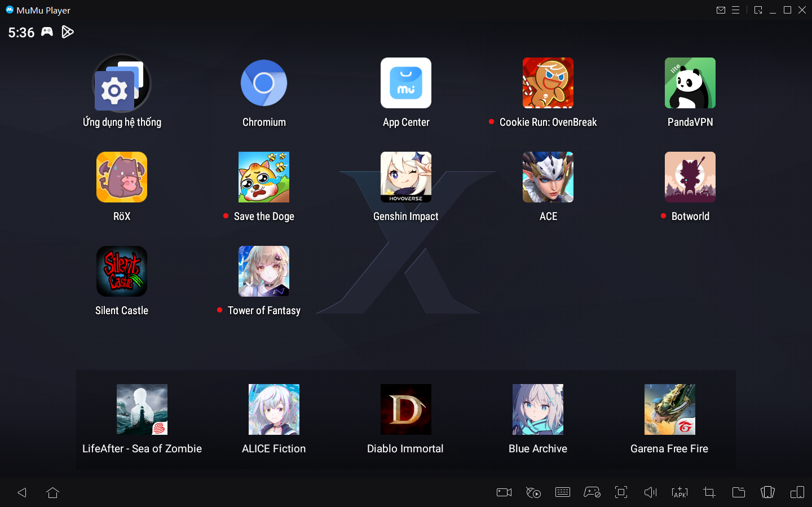812x507 pixels.
Task: Open the Chromium browser
Action: [x=264, y=83]
